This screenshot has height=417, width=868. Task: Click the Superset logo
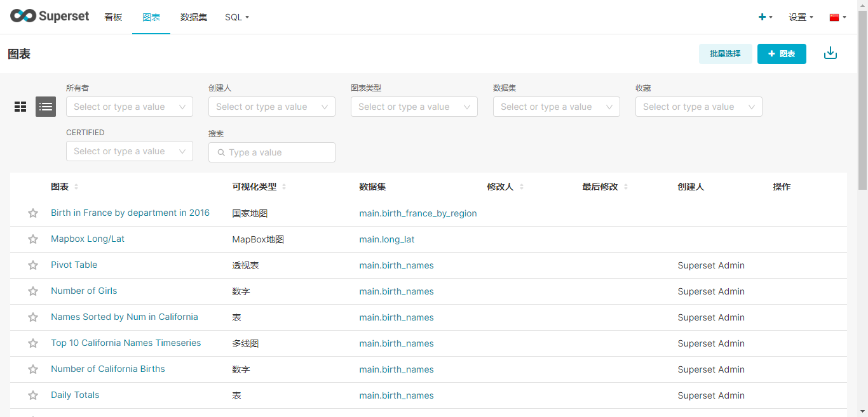(50, 17)
